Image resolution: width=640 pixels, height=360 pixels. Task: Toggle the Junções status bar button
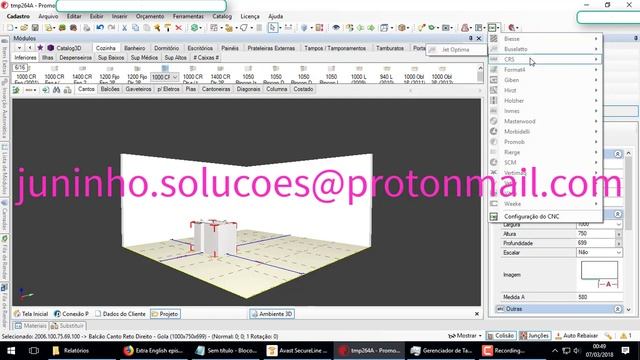click(534, 336)
